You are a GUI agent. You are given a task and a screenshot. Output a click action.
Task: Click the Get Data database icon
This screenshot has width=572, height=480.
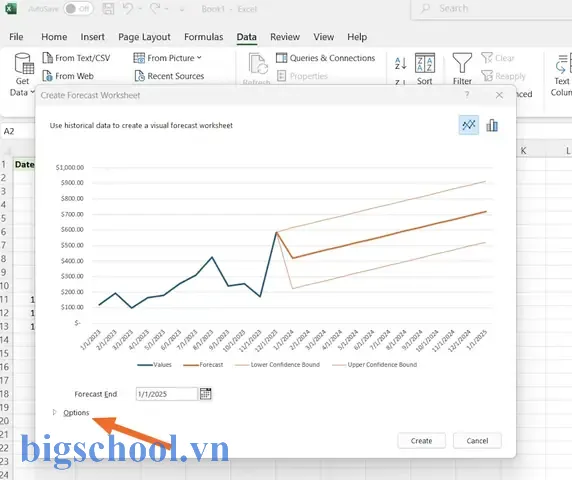(24, 63)
